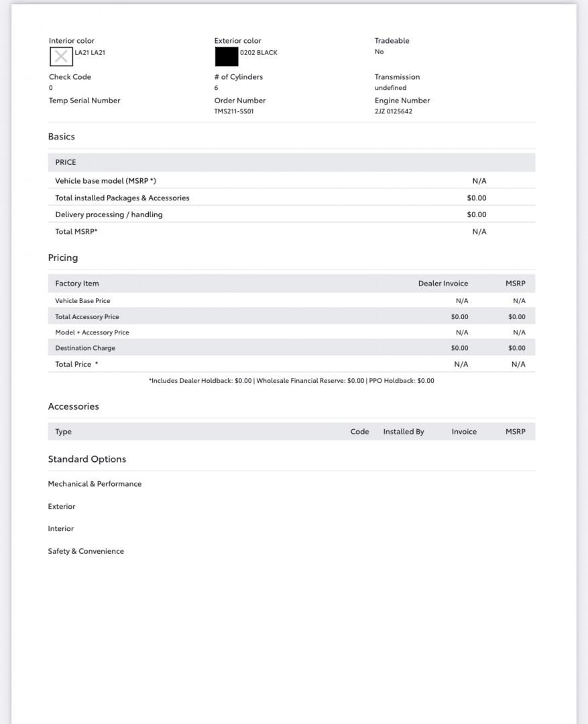The image size is (588, 724).
Task: Click the accessories Type column header
Action: (63, 432)
